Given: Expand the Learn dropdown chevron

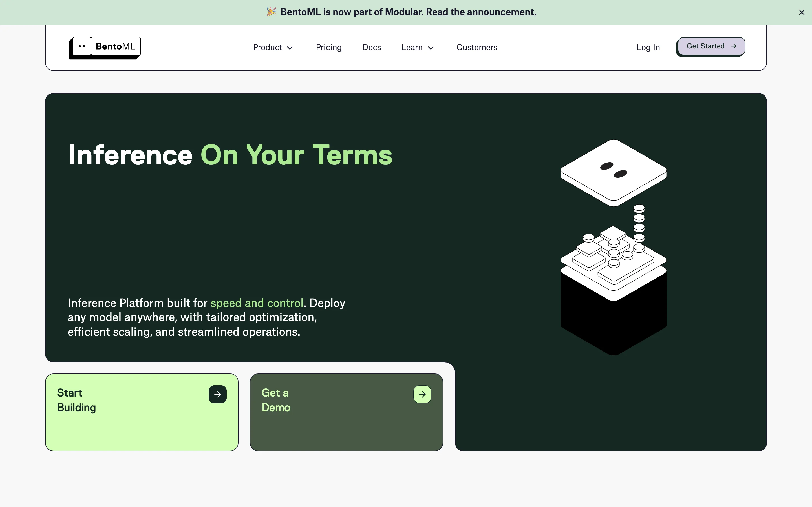Looking at the screenshot, I should tap(431, 48).
